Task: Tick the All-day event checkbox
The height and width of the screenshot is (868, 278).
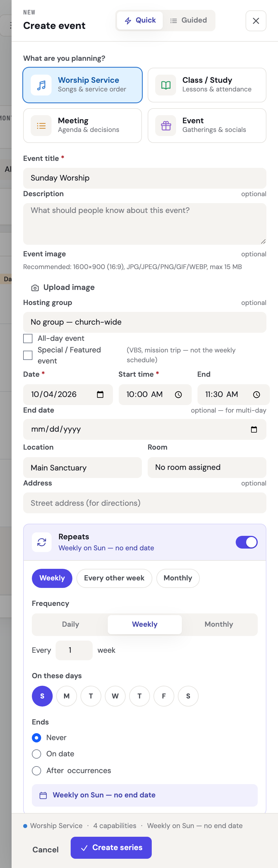Action: [x=28, y=338]
